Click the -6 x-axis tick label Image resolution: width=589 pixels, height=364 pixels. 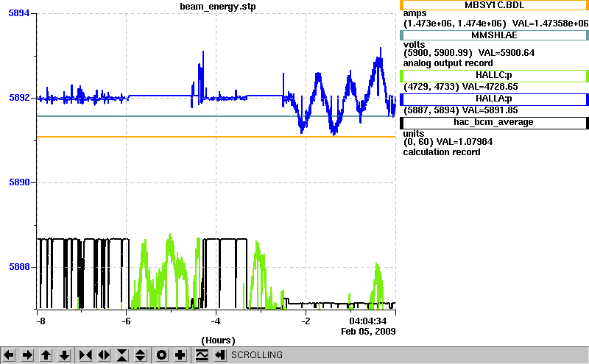pos(126,321)
